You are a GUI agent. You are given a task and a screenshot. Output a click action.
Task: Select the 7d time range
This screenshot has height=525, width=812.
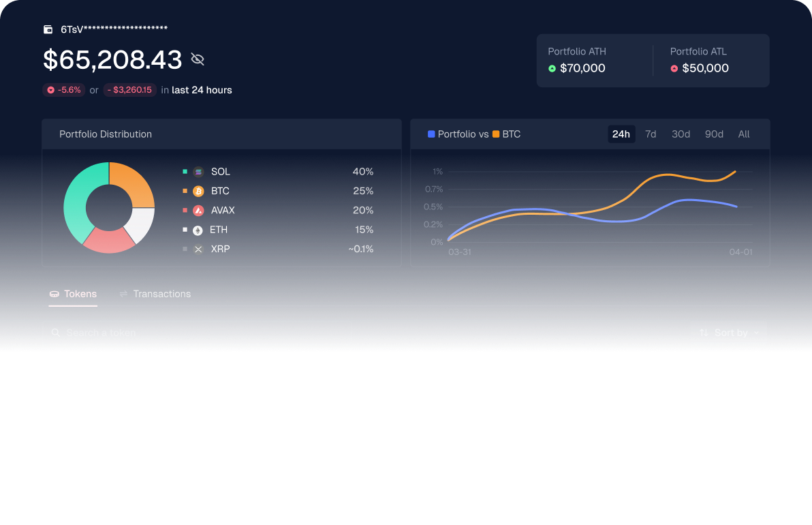pyautogui.click(x=651, y=134)
